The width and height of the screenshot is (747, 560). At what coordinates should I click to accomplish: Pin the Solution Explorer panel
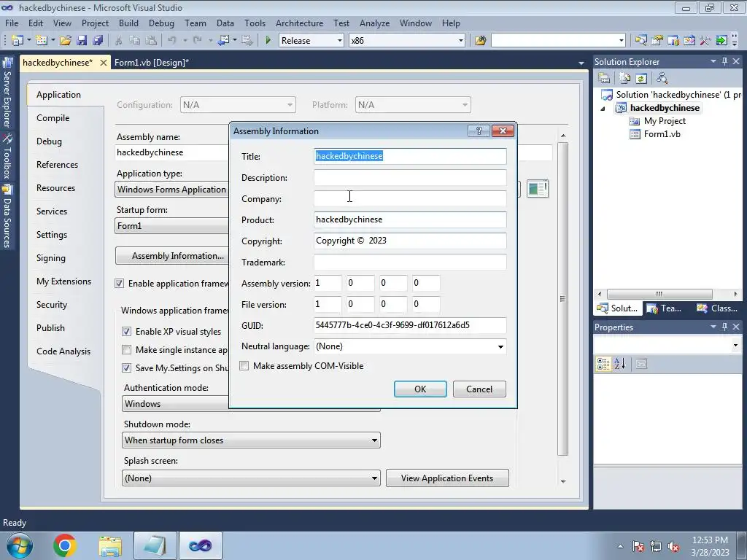pyautogui.click(x=724, y=61)
